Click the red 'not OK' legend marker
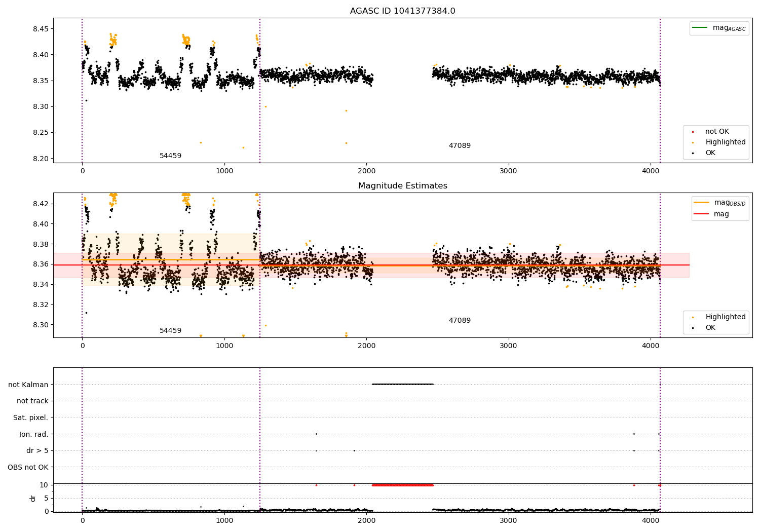 coord(693,132)
